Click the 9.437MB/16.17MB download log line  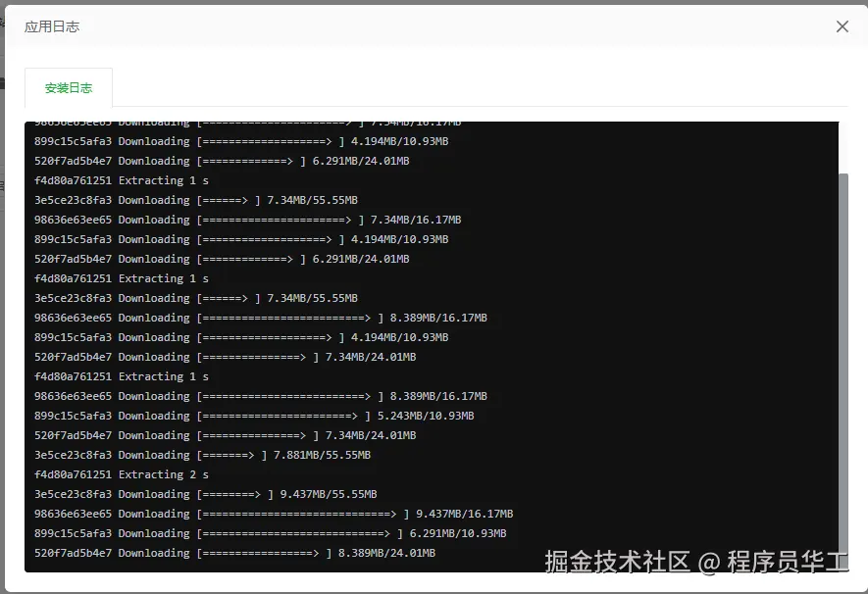pyautogui.click(x=274, y=514)
